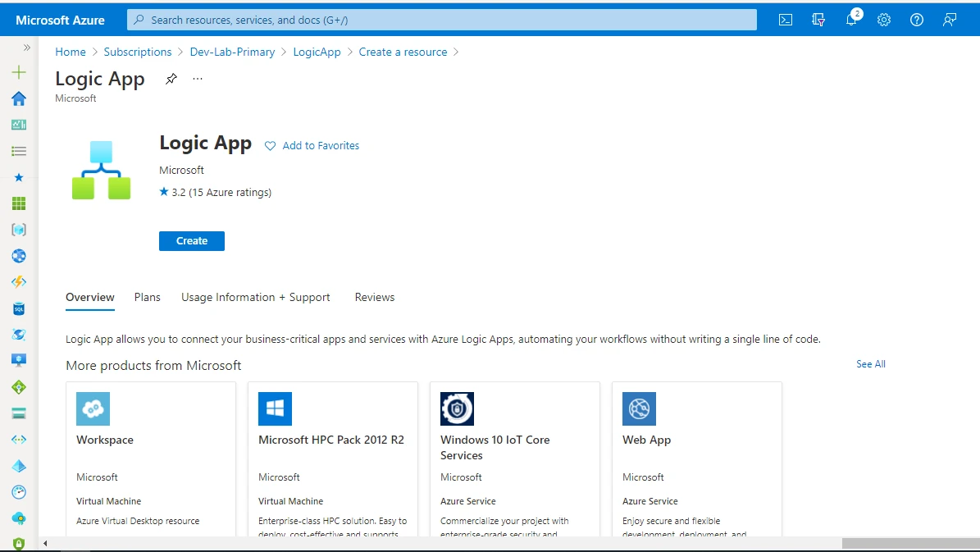980x552 pixels.
Task: Open SQL databases from the sidebar
Action: 18,308
